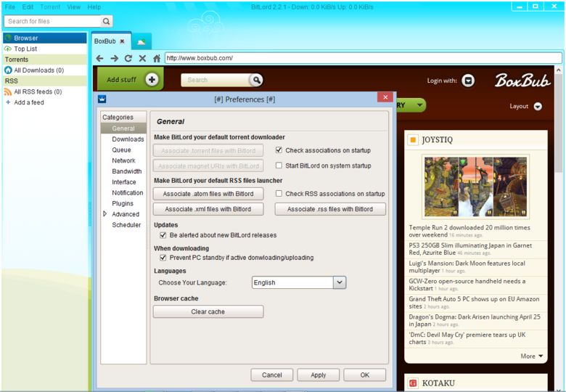Screen dimensions: 566x392
Task: Click the globe icon next to Browser
Action: [8, 38]
